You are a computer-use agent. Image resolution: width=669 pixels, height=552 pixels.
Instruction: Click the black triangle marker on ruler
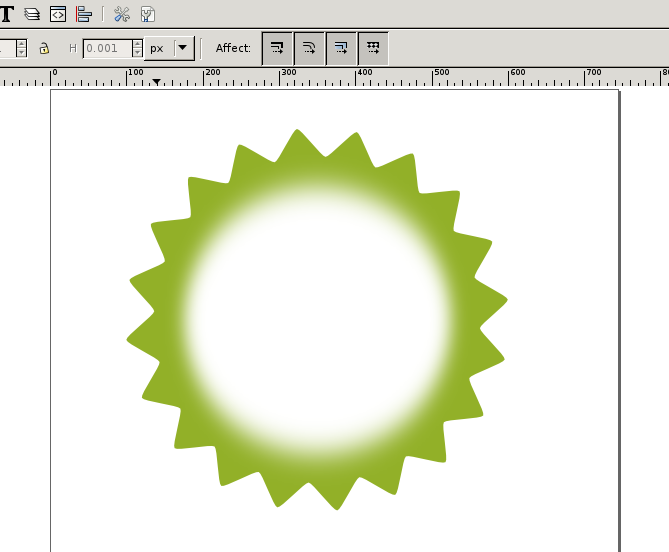[x=156, y=82]
